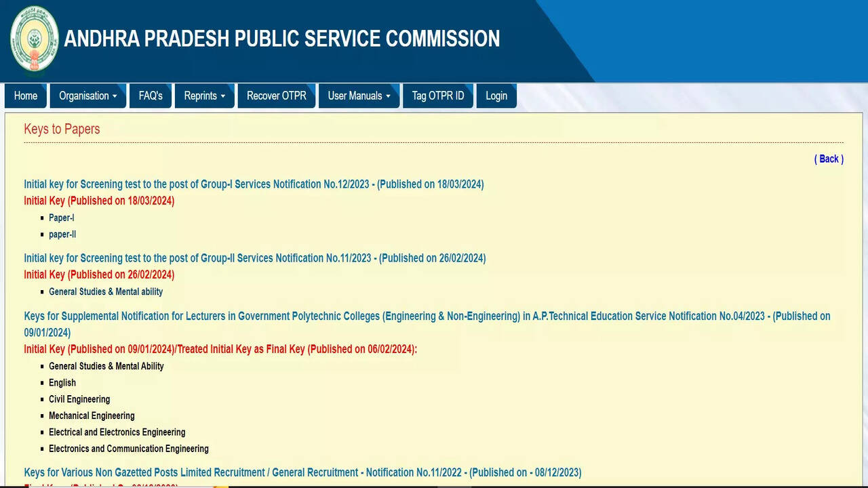The height and width of the screenshot is (488, 868).
Task: Open Group-I Paper-I initial key
Action: 61,218
